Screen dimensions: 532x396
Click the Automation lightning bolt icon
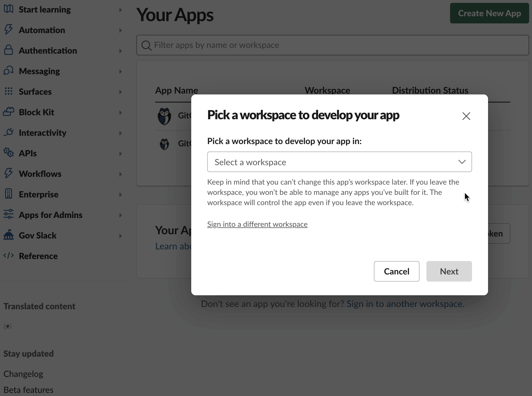click(9, 29)
